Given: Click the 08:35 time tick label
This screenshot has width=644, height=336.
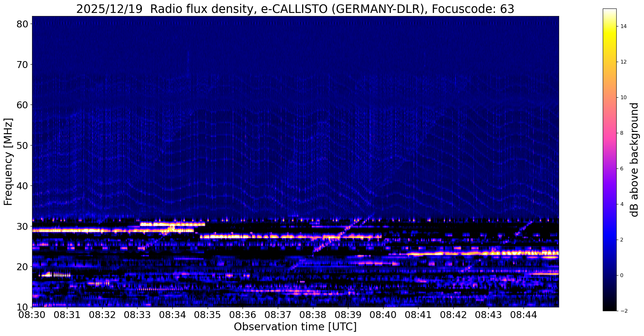Looking at the screenshot, I should (x=208, y=315).
